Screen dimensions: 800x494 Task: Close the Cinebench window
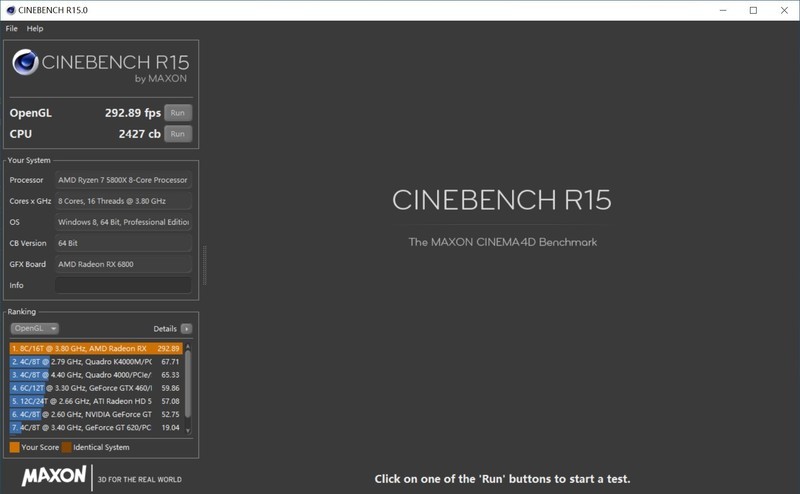[x=784, y=10]
